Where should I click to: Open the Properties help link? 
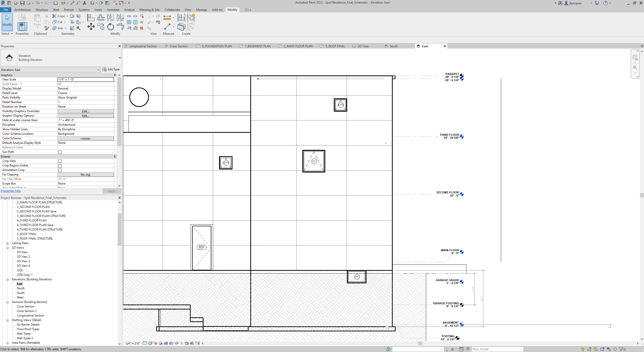(11, 191)
